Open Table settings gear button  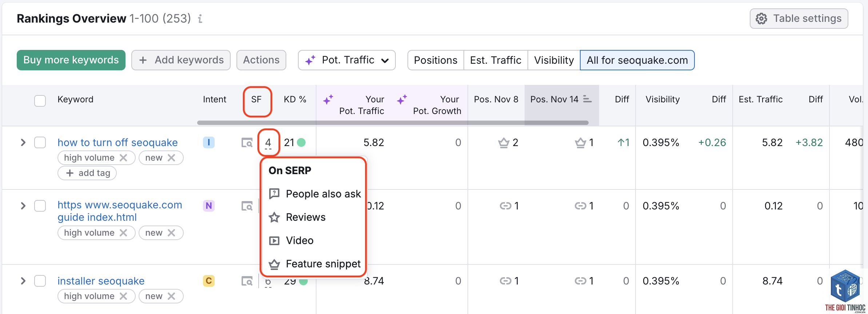coord(799,19)
